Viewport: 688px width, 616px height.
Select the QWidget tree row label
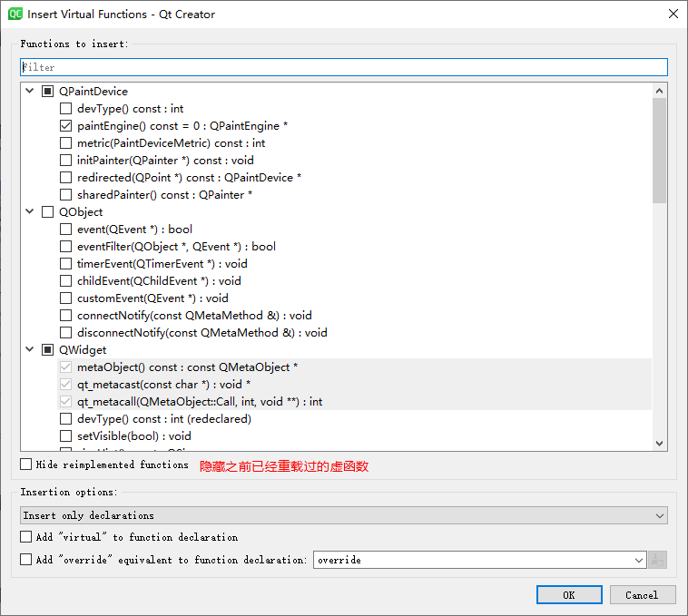coord(83,350)
